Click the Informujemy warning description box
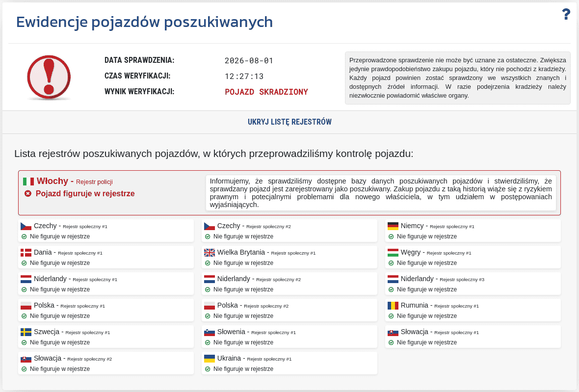 point(381,193)
